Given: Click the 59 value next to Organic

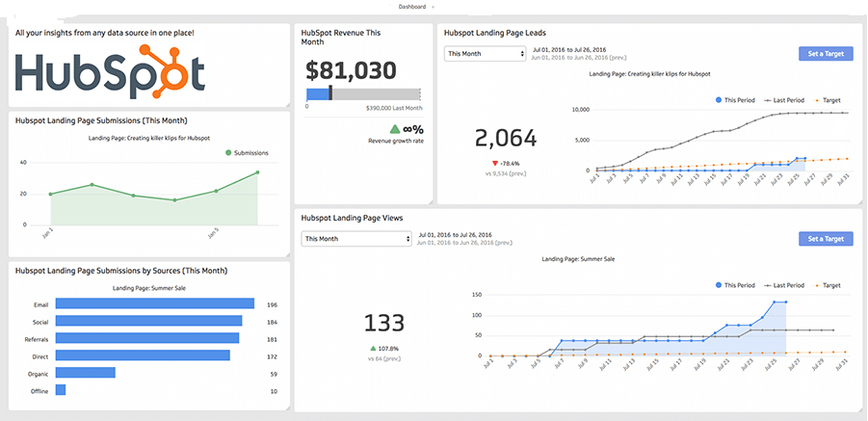Looking at the screenshot, I should [274, 374].
